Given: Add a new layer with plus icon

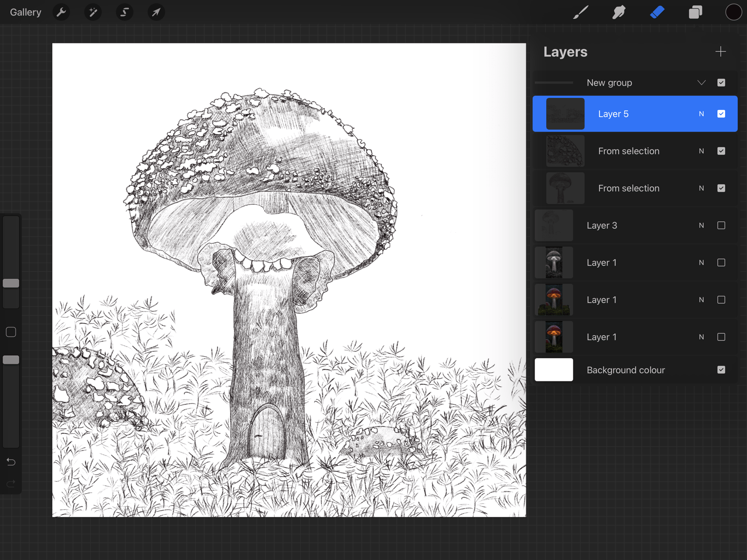Looking at the screenshot, I should [x=721, y=52].
